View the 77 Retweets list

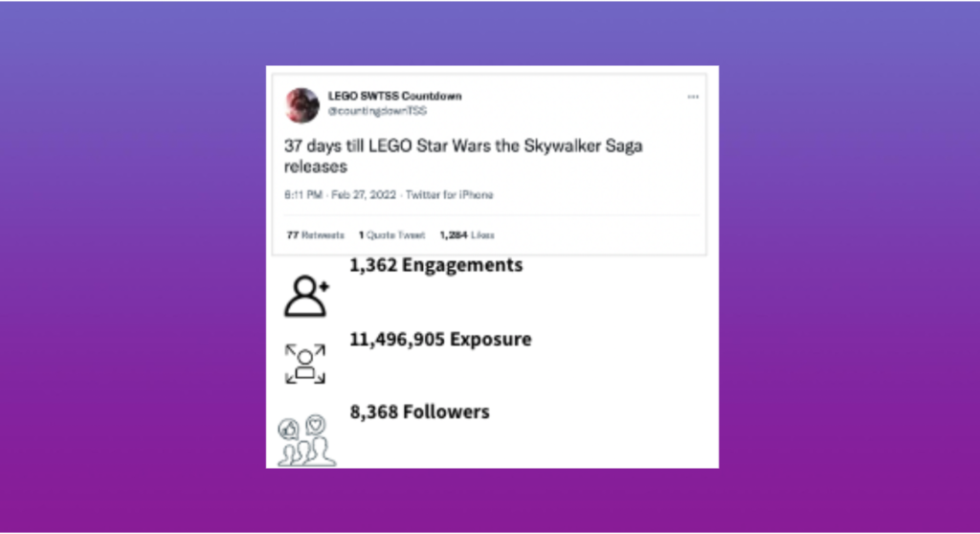tap(315, 235)
